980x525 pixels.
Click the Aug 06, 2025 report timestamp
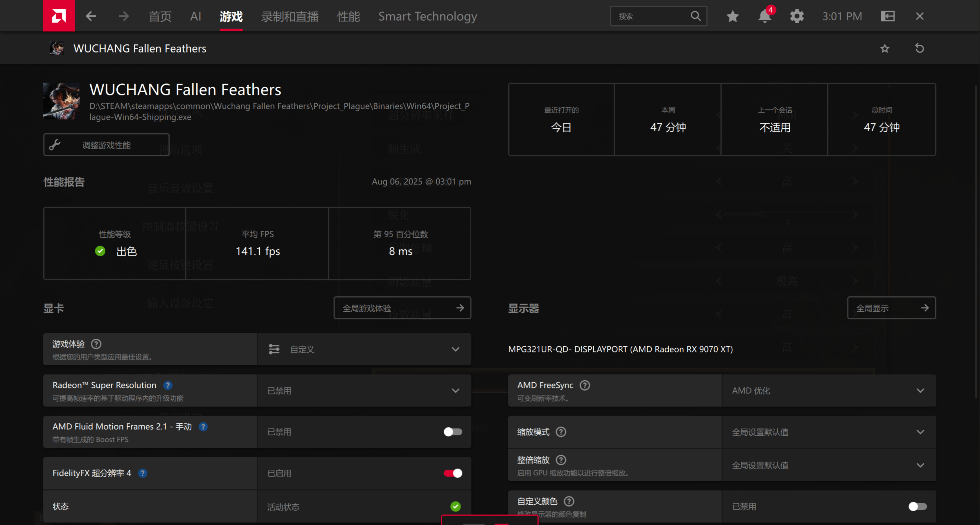click(x=421, y=181)
